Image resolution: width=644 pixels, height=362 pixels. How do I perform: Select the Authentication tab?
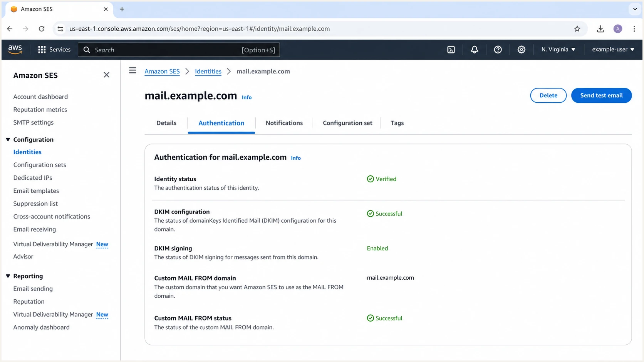[x=221, y=123]
